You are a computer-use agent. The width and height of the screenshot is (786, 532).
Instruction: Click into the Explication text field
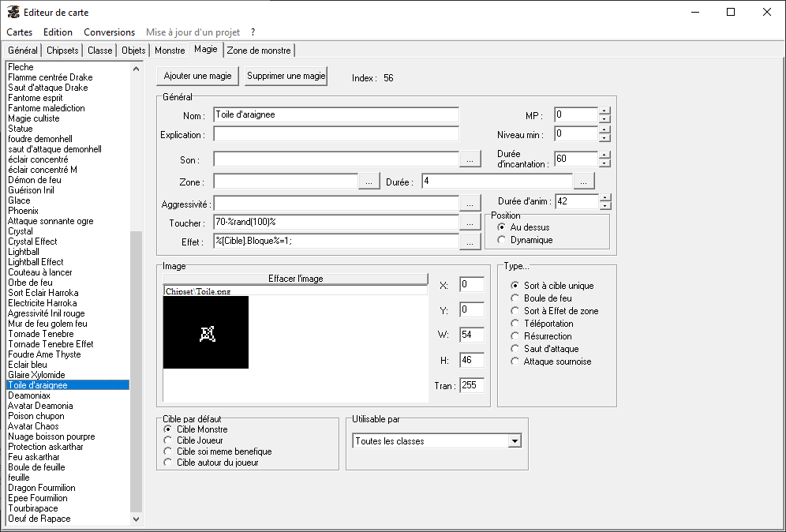336,134
